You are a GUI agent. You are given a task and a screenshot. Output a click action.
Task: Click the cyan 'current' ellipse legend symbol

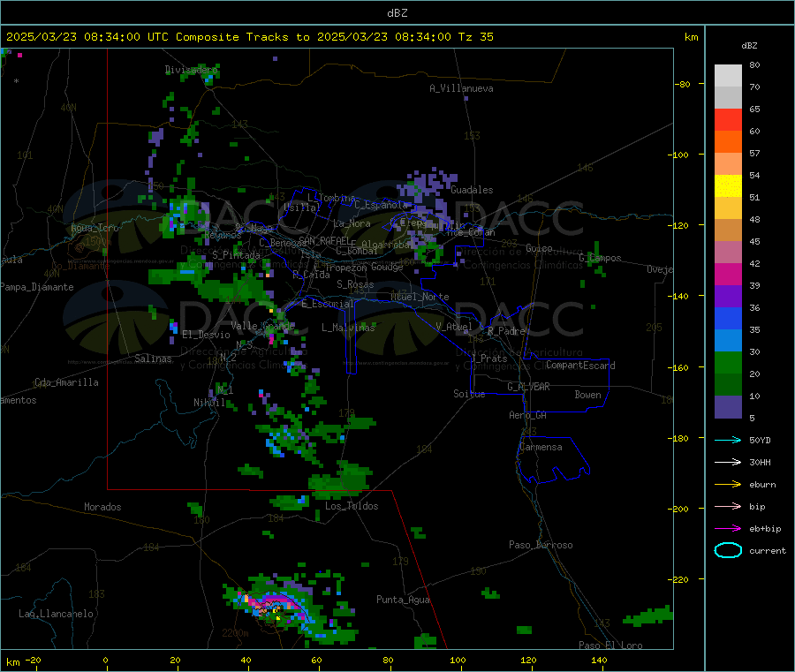[x=728, y=550]
